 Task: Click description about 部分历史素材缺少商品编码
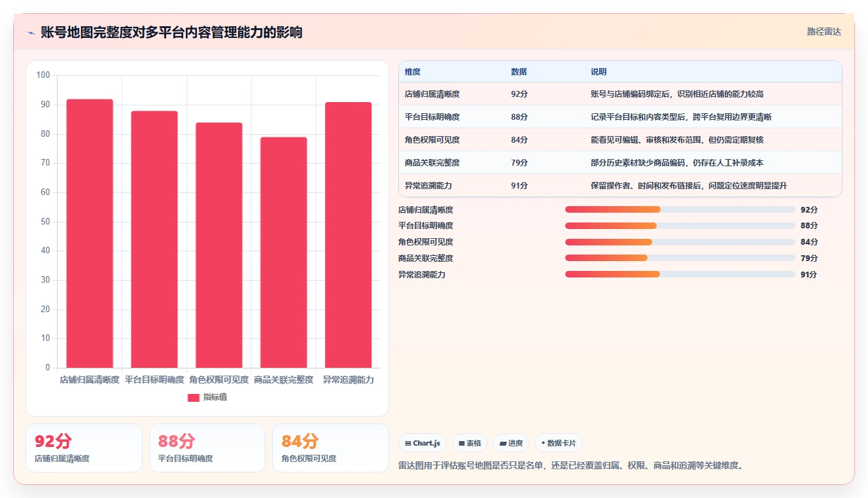[677, 163]
